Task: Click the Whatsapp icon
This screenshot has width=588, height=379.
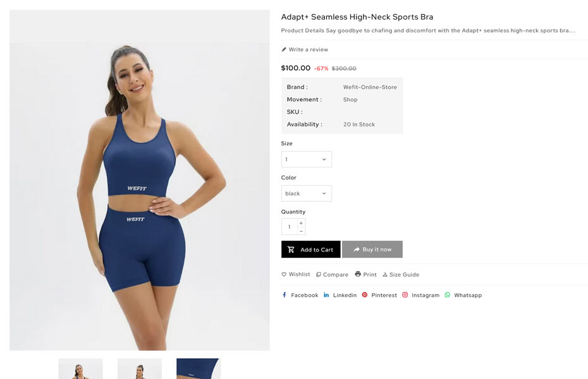Action: coord(448,295)
